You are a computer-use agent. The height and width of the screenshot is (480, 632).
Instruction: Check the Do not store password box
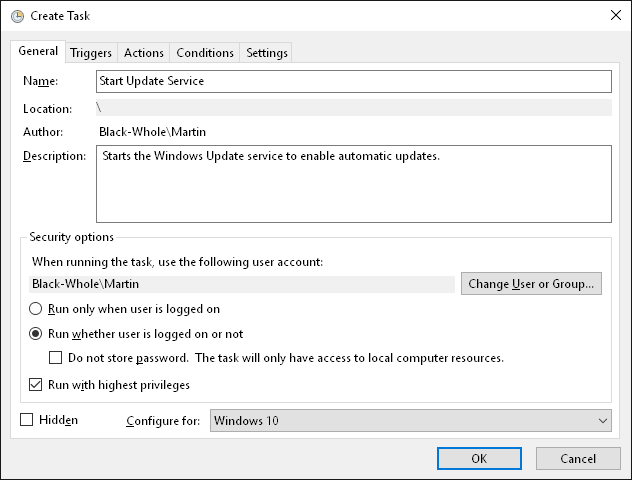(x=56, y=358)
